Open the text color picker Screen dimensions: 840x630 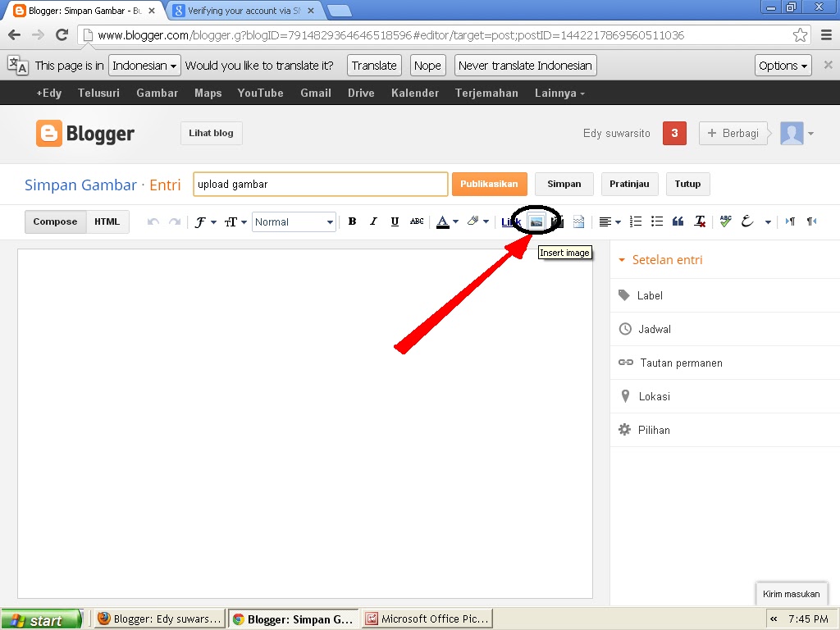tap(447, 221)
